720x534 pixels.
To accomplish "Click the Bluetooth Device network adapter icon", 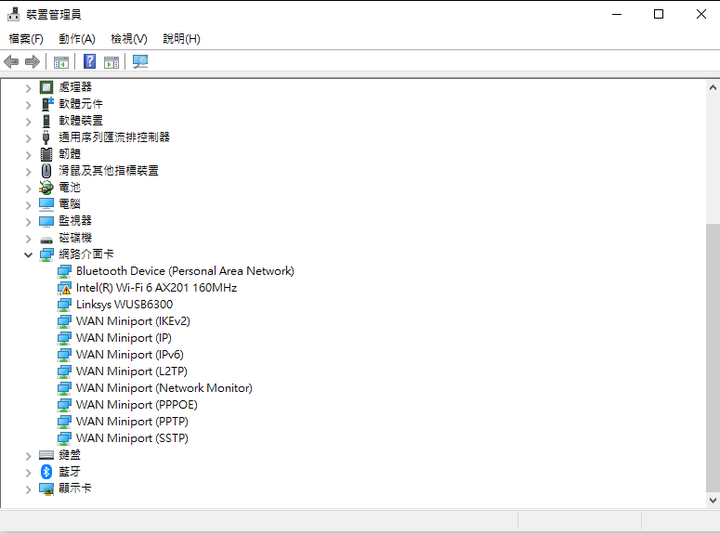I will (64, 271).
